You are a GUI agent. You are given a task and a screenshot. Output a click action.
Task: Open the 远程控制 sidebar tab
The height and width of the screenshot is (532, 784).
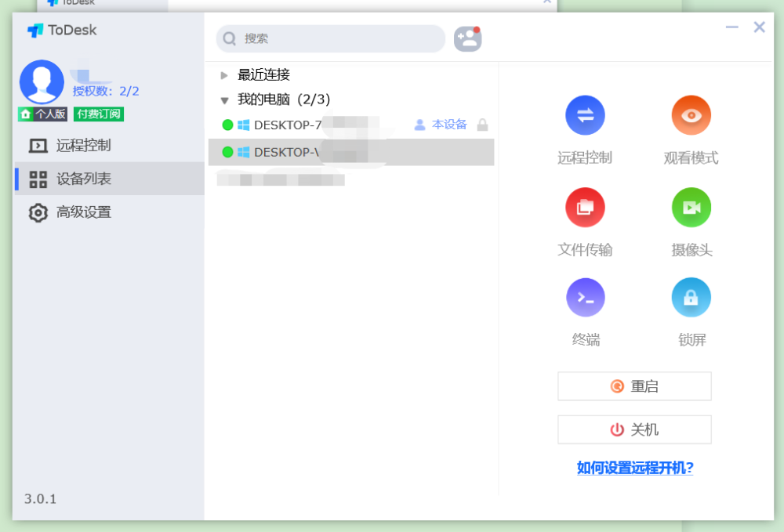(109, 146)
